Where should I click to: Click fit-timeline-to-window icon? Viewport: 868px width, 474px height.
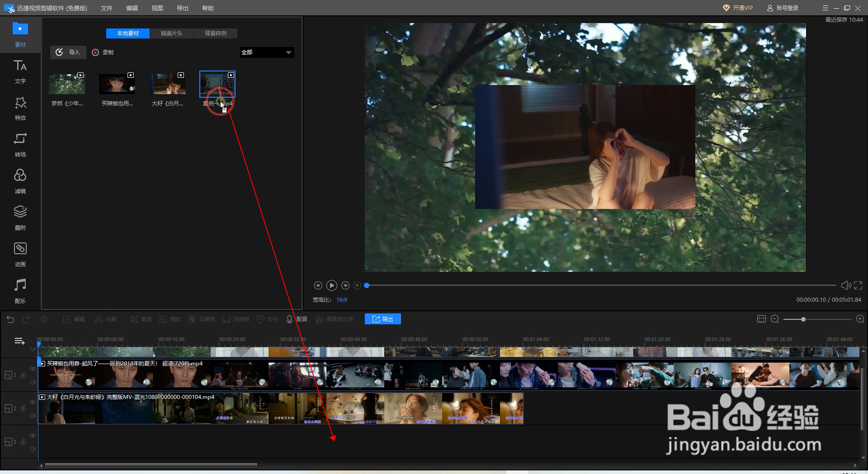click(x=761, y=319)
